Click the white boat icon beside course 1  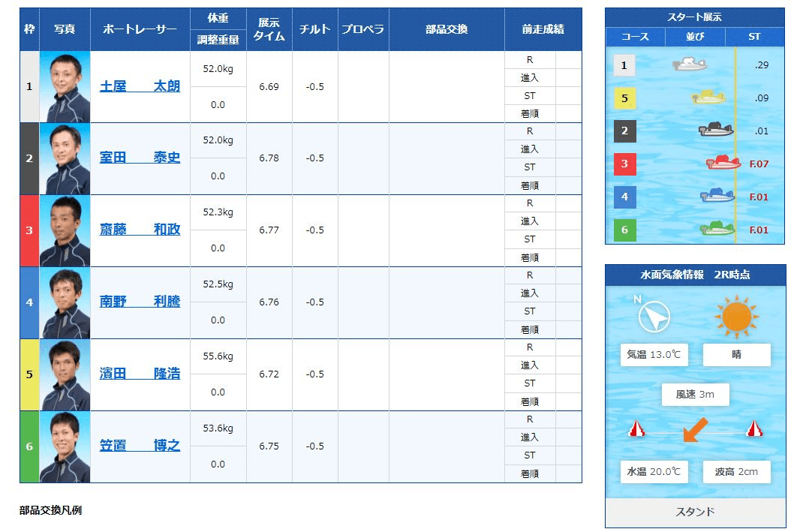(690, 65)
